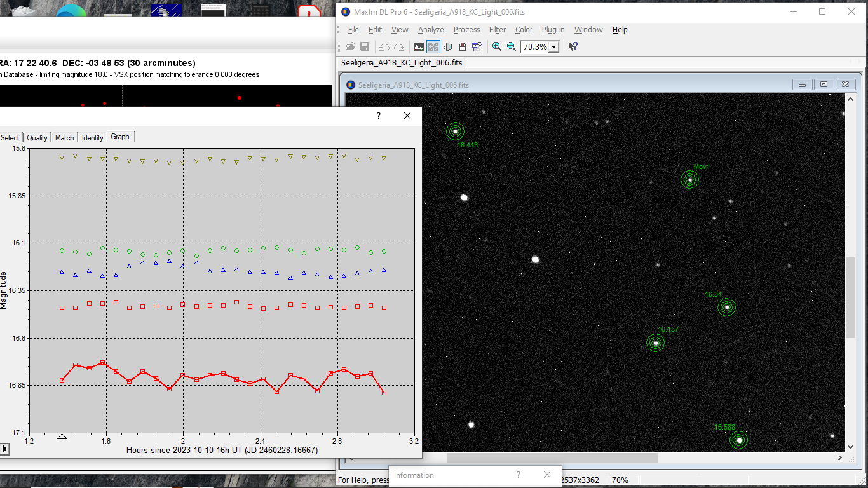Click the 'Hours since 2023-10-10 16h UT' axis label
Screen dimensions: 868x488
coord(222,450)
